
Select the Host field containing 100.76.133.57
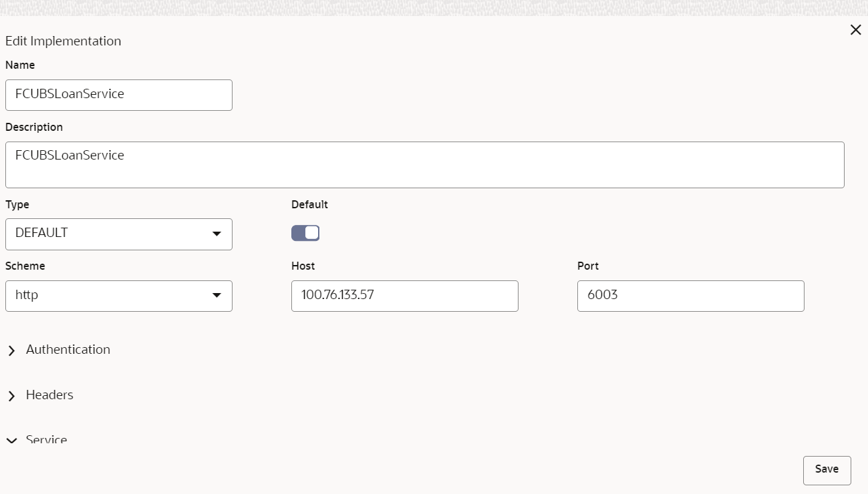405,295
